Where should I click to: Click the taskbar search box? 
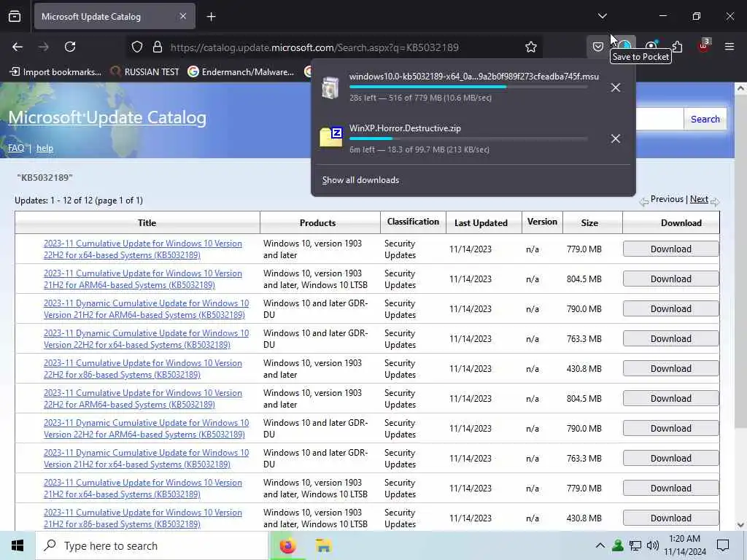click(152, 545)
